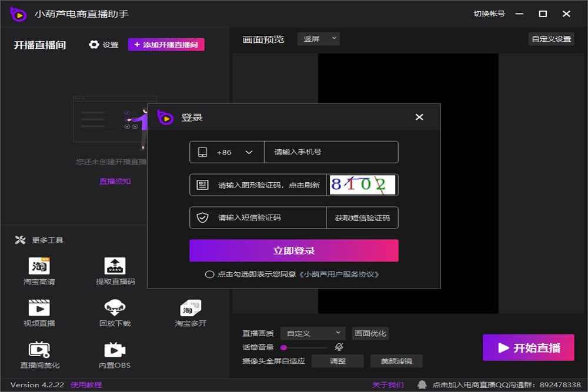Viewport: 588px width, 392px height.
Task: Click the 话筒音量 slider handle
Action: click(284, 347)
